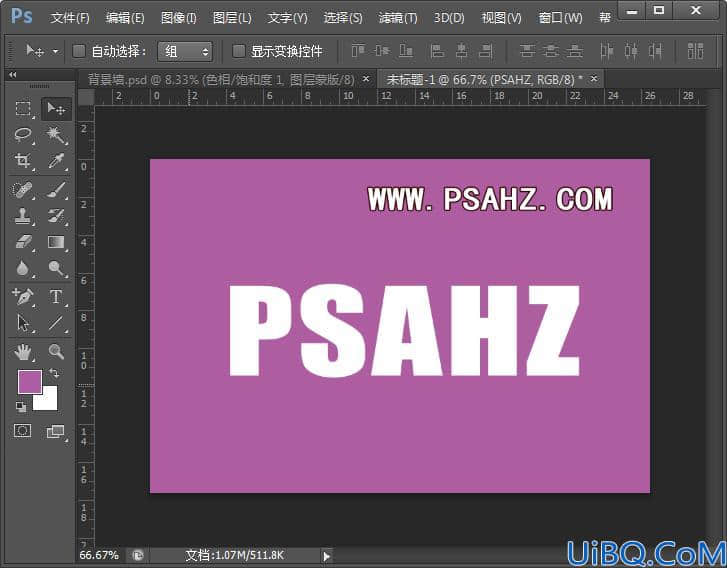This screenshot has height=568, width=727.
Task: Open the 编辑(E) menu
Action: click(x=125, y=18)
